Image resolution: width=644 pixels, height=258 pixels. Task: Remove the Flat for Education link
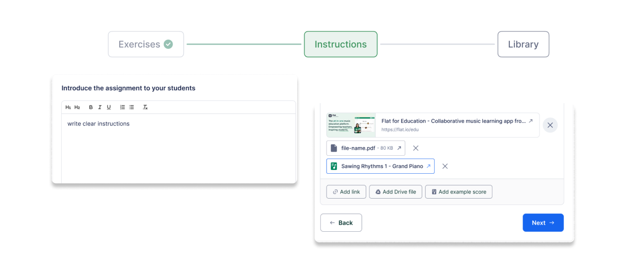(x=550, y=125)
